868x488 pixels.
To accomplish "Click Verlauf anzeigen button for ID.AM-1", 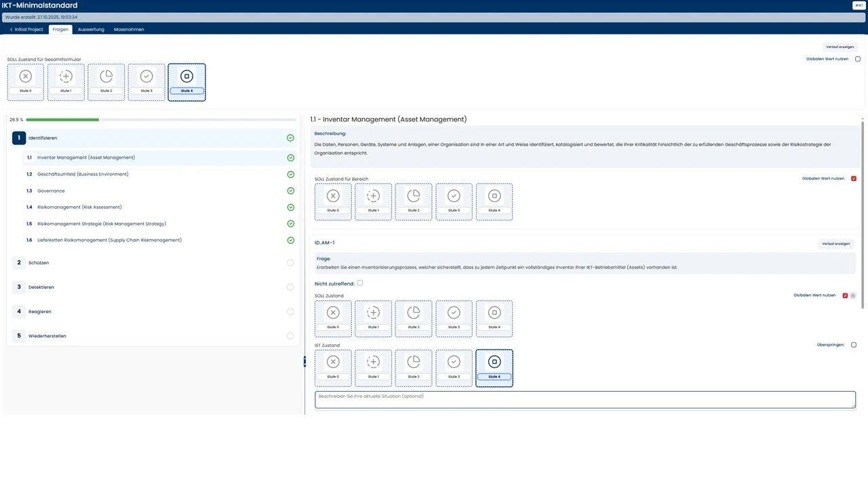I will coord(837,243).
